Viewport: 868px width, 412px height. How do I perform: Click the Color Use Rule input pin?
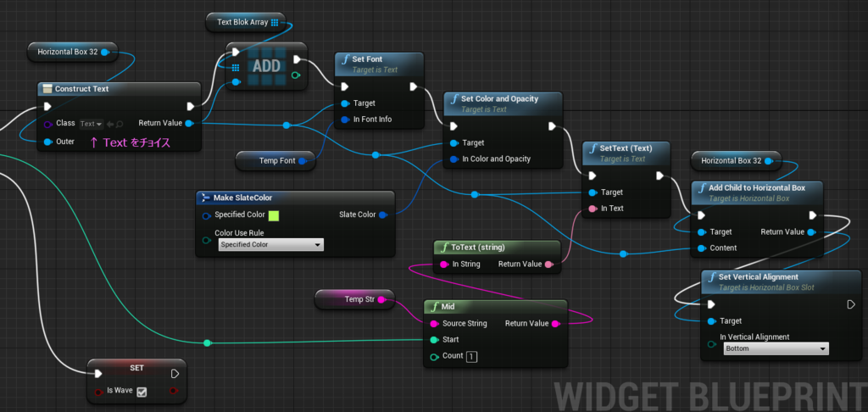click(x=207, y=241)
